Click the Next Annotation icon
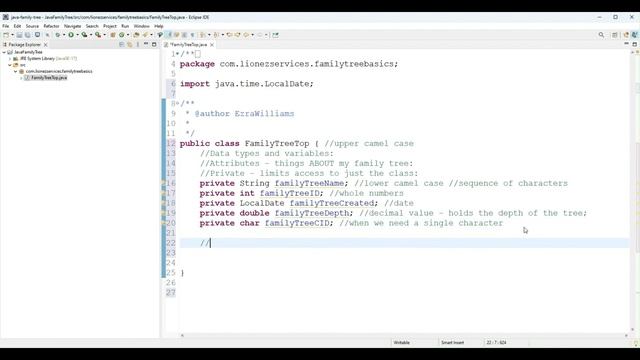 (x=203, y=35)
